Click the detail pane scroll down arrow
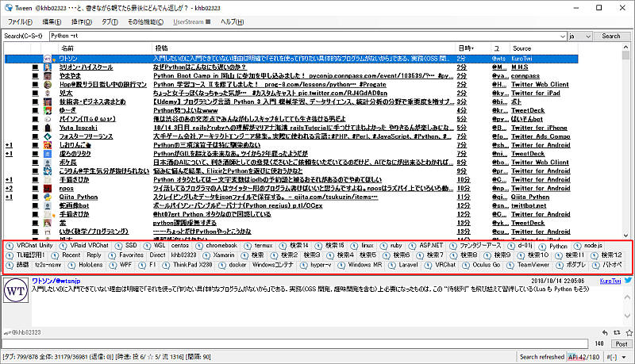This screenshot has height=364, width=635. [x=627, y=316]
